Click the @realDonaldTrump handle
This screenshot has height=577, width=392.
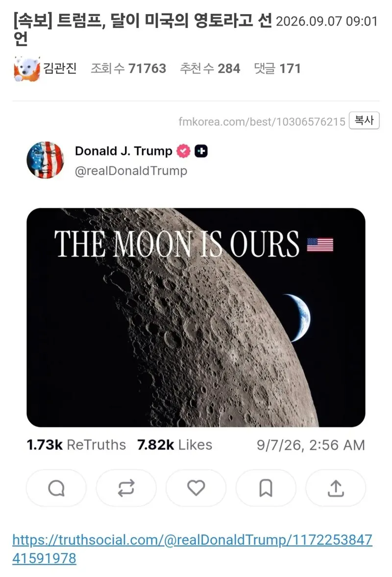click(x=131, y=171)
